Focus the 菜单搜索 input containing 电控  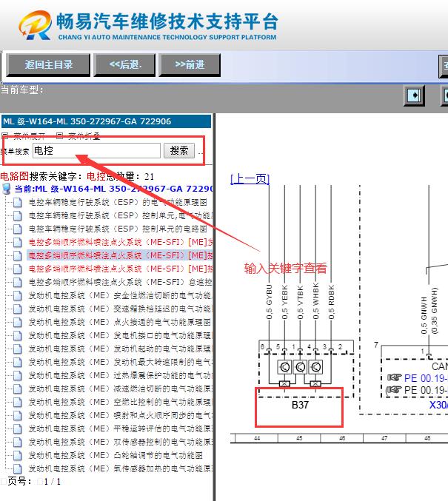click(x=96, y=150)
